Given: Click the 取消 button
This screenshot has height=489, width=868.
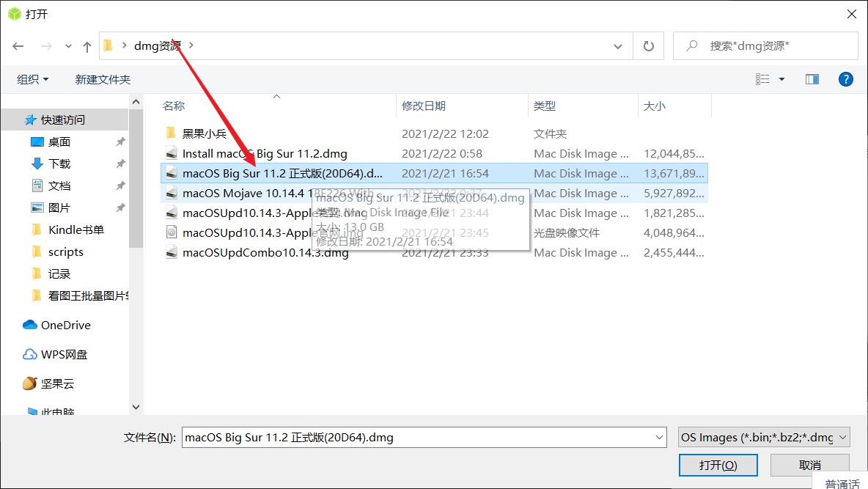Looking at the screenshot, I should click(x=810, y=466).
